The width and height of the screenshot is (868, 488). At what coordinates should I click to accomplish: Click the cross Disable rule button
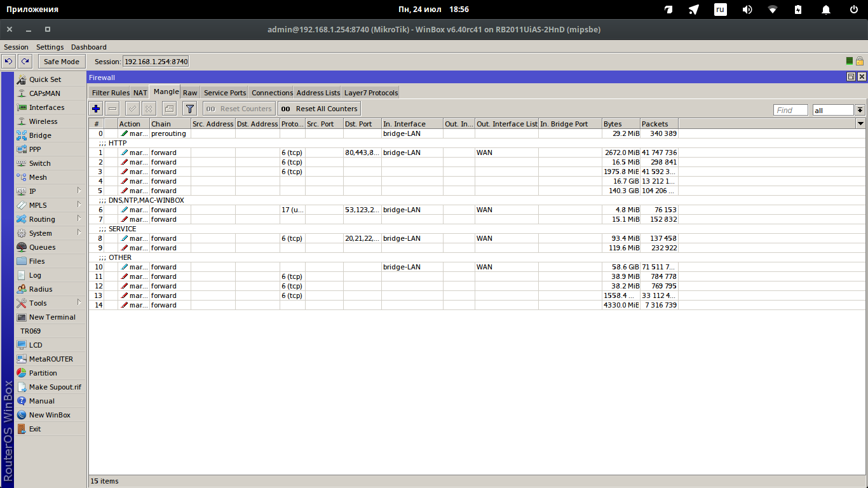coord(149,109)
